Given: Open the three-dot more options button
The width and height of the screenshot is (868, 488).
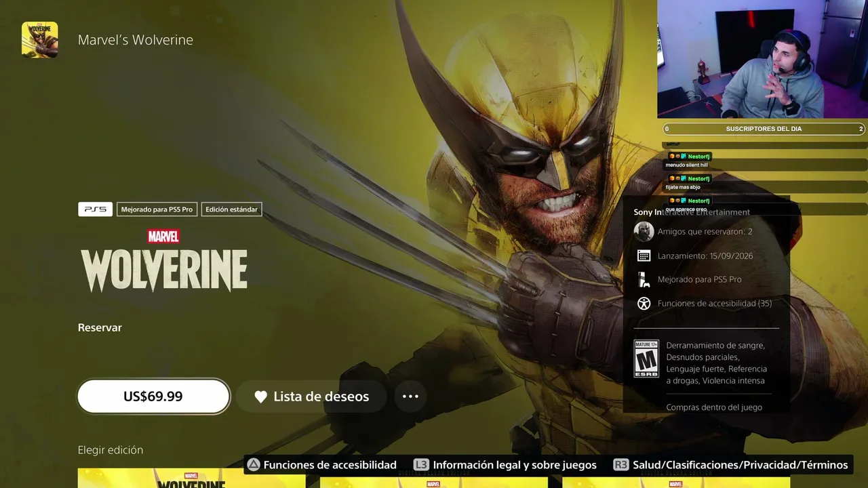Looking at the screenshot, I should [x=410, y=396].
